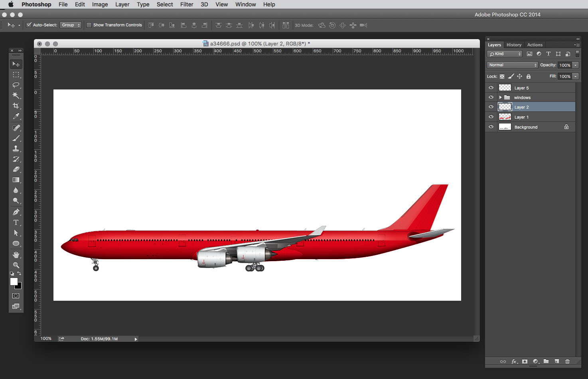Click the delete layer trash icon

[567, 361]
